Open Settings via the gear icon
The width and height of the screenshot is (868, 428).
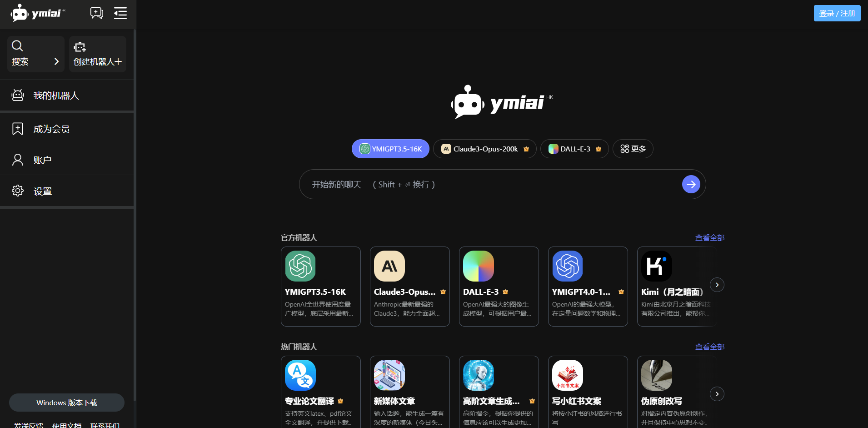coord(18,191)
